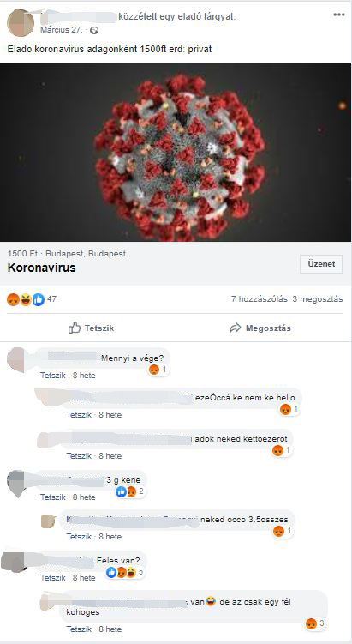
Task: Click angry reaction on 'Mennyi a vége?' comment
Action: point(154,370)
